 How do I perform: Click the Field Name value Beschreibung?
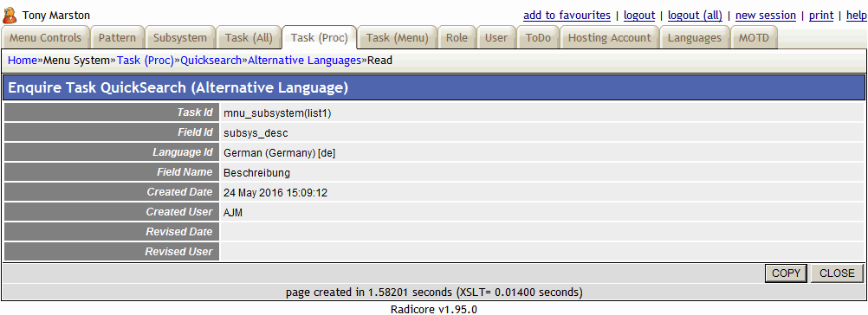tap(257, 173)
